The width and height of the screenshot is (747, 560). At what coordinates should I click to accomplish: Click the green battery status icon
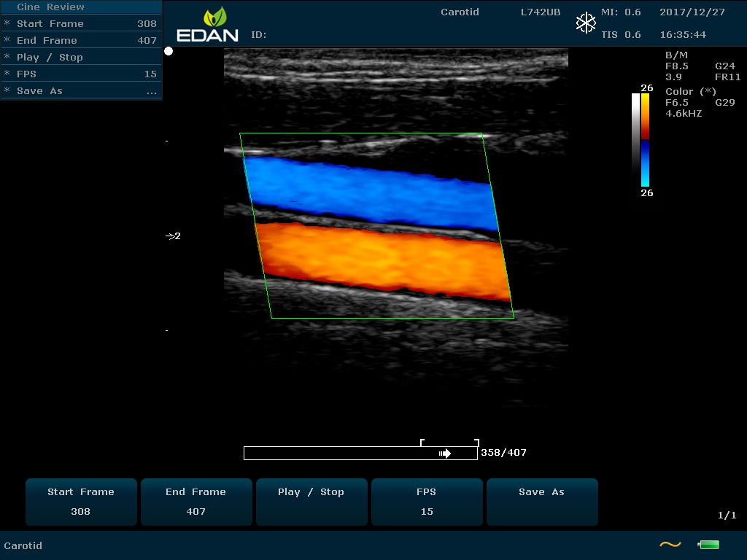coord(708,545)
